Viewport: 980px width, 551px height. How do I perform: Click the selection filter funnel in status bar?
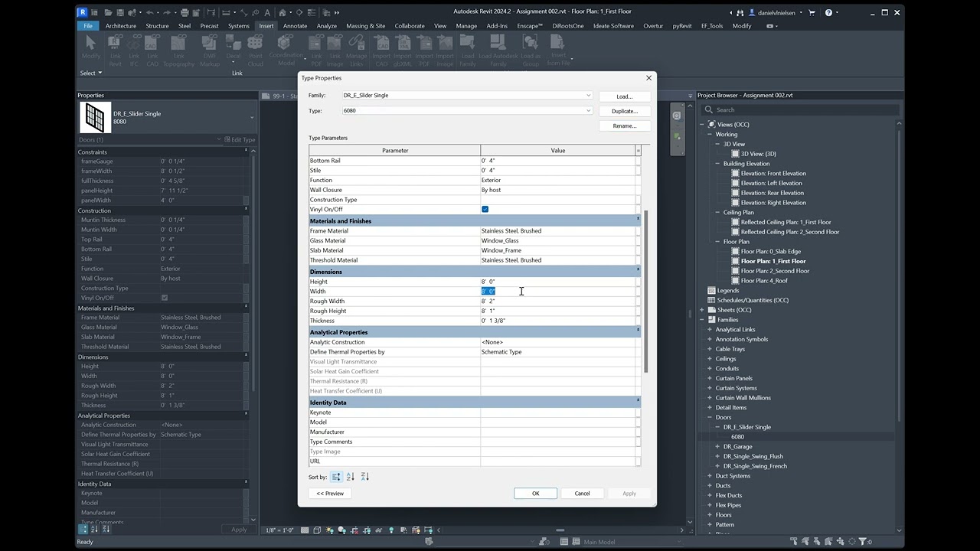(x=863, y=542)
